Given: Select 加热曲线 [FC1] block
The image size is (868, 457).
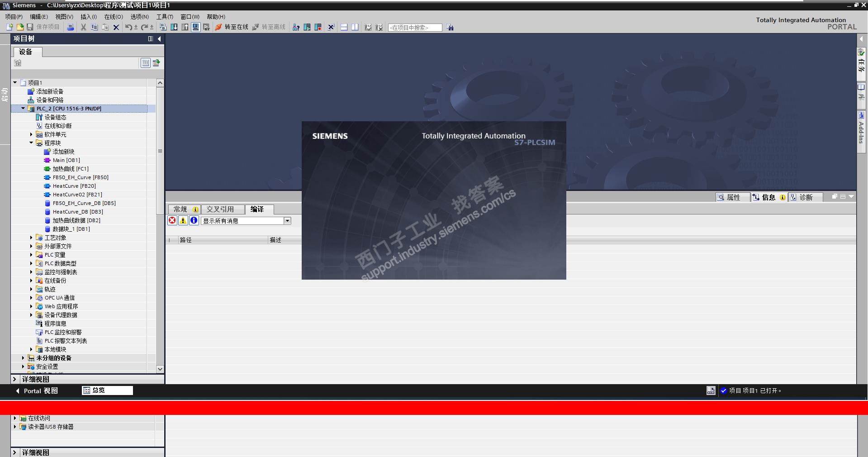Looking at the screenshot, I should [71, 169].
